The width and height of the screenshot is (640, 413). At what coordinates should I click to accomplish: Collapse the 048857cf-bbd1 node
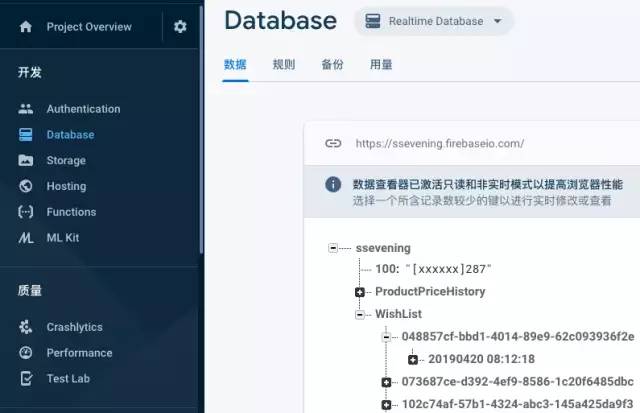pos(386,337)
